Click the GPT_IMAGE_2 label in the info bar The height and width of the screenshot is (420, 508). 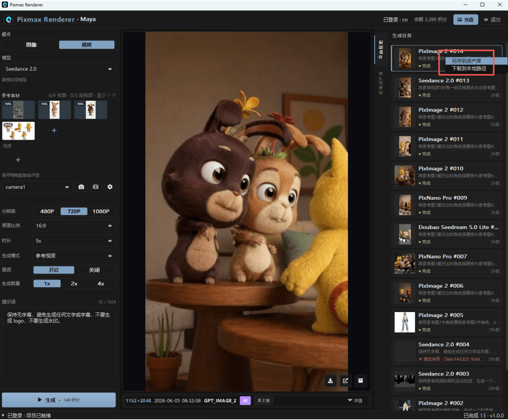(220, 401)
